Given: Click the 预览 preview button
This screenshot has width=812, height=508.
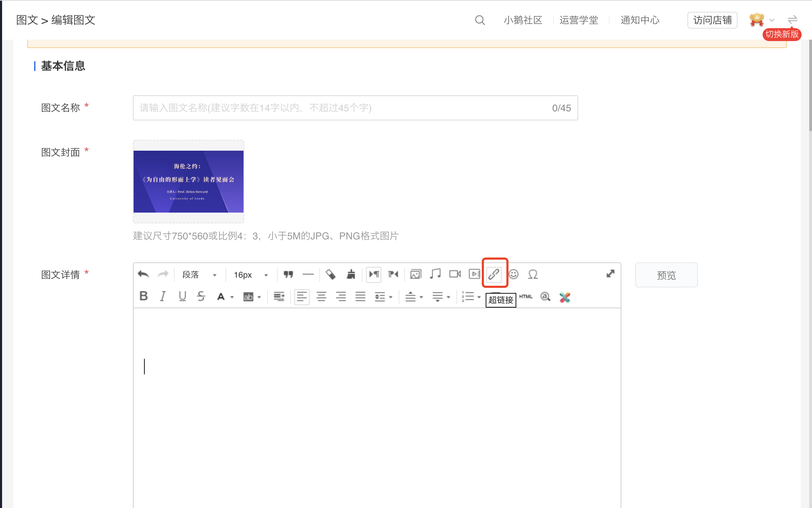Looking at the screenshot, I should pos(666,275).
